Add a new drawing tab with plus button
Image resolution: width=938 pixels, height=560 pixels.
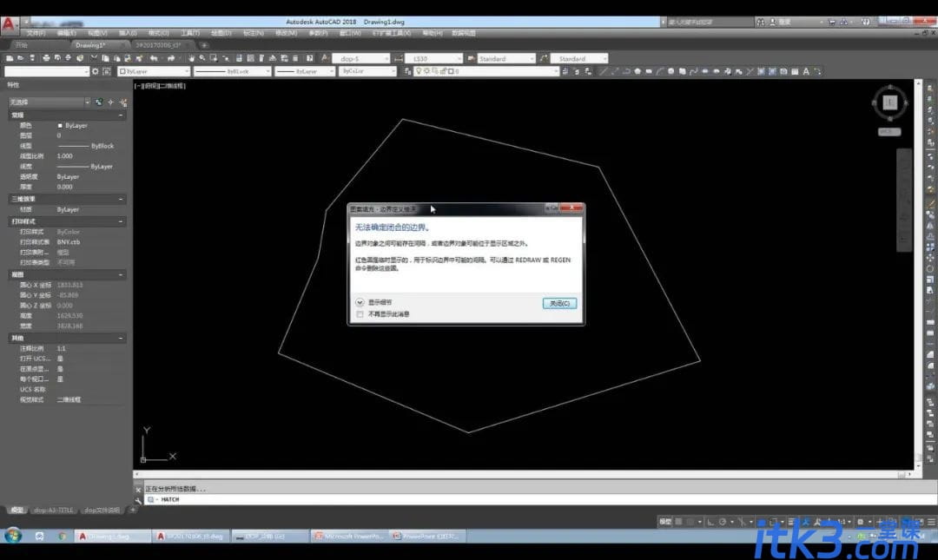point(204,45)
